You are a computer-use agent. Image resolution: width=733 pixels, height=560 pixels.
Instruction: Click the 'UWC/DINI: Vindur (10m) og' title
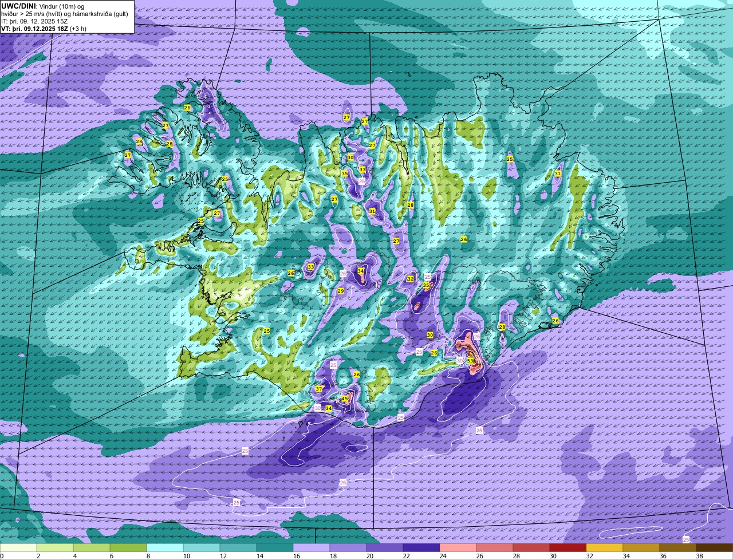(x=43, y=5)
